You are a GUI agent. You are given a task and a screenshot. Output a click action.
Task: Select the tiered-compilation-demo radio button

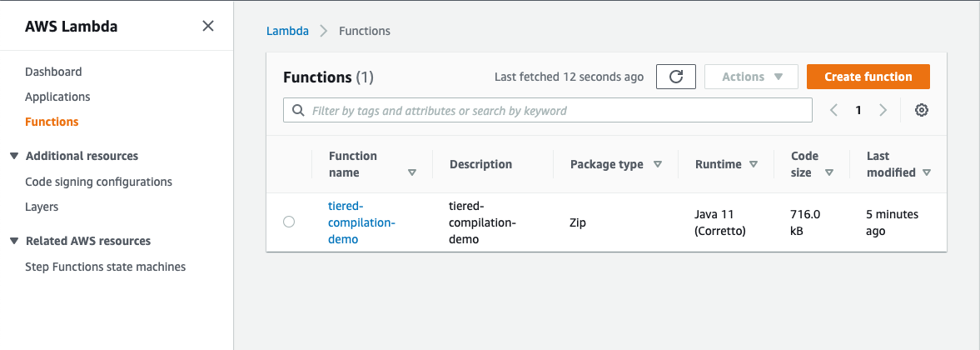pos(289,222)
